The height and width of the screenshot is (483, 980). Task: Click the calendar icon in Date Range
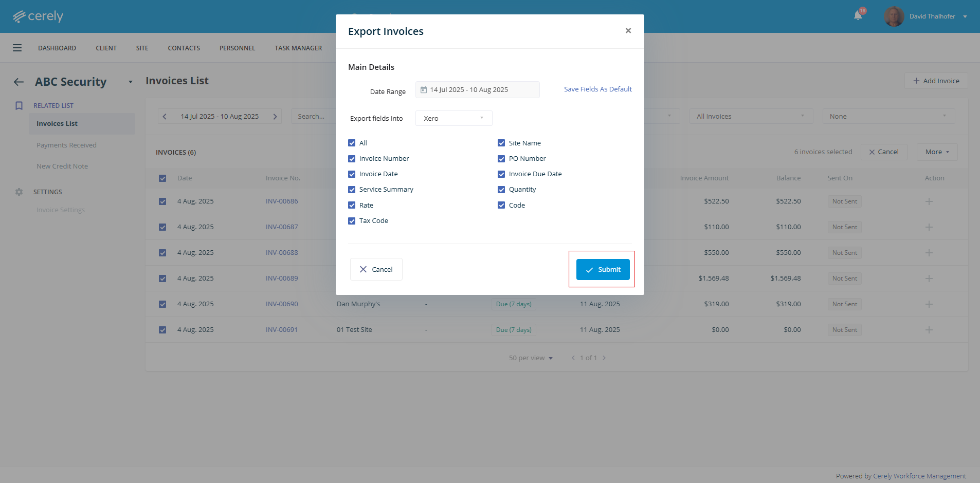(424, 90)
